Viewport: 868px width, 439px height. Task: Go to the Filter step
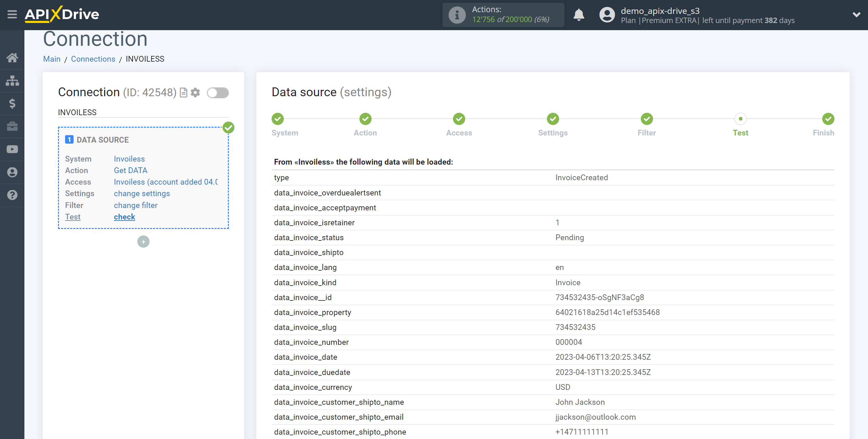pyautogui.click(x=647, y=119)
